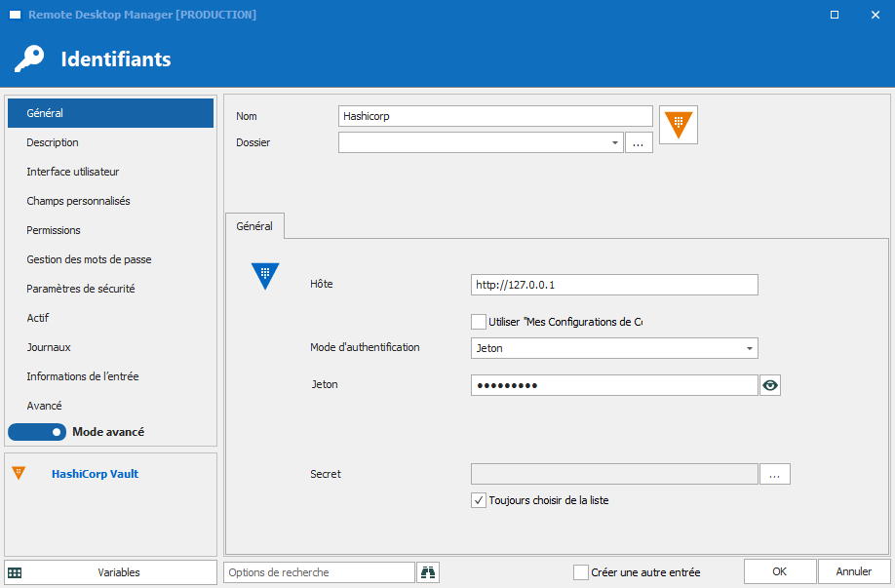Click the Variables grid icon
This screenshot has width=895, height=588.
point(16,572)
